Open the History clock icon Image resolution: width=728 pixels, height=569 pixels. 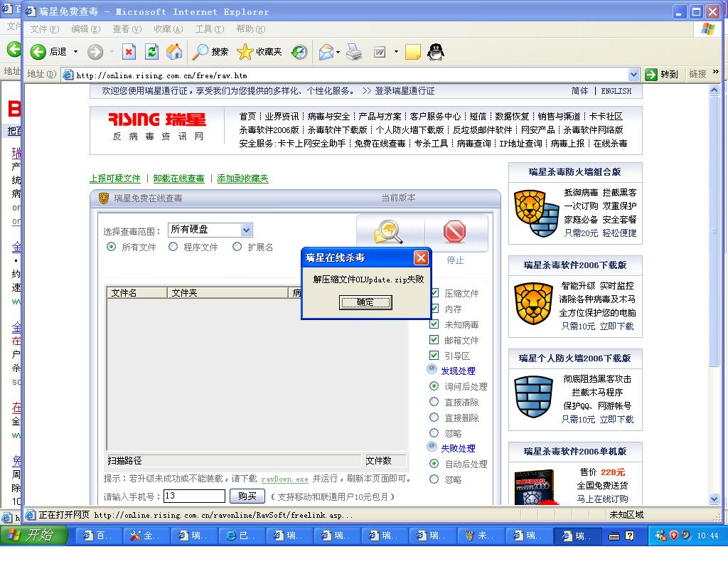(299, 52)
